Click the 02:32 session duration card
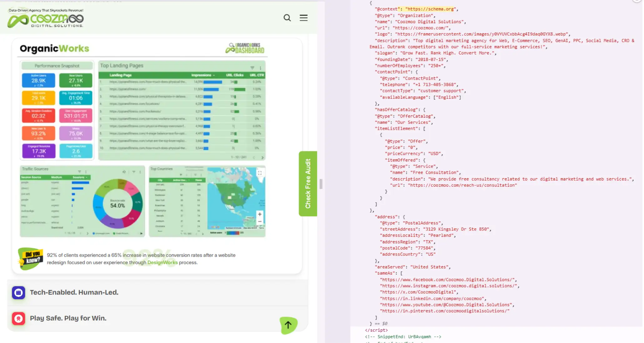The height and width of the screenshot is (343, 644). click(x=38, y=116)
